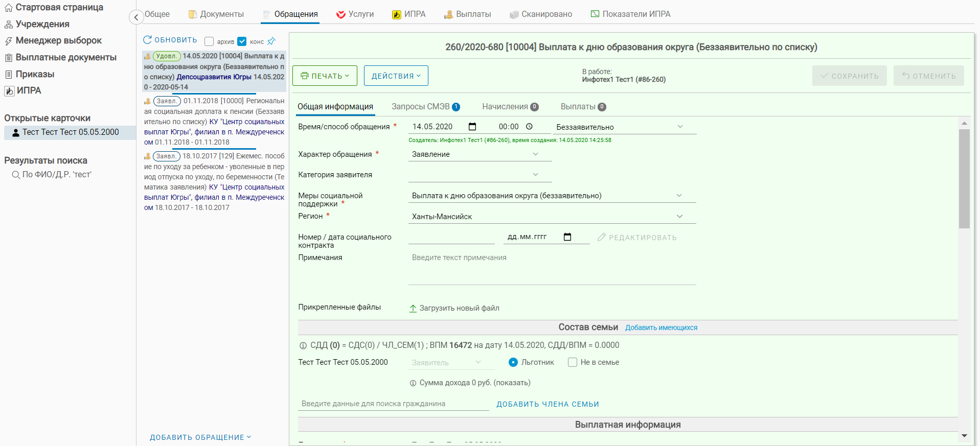Switch to the Обращения tab

pyautogui.click(x=290, y=14)
